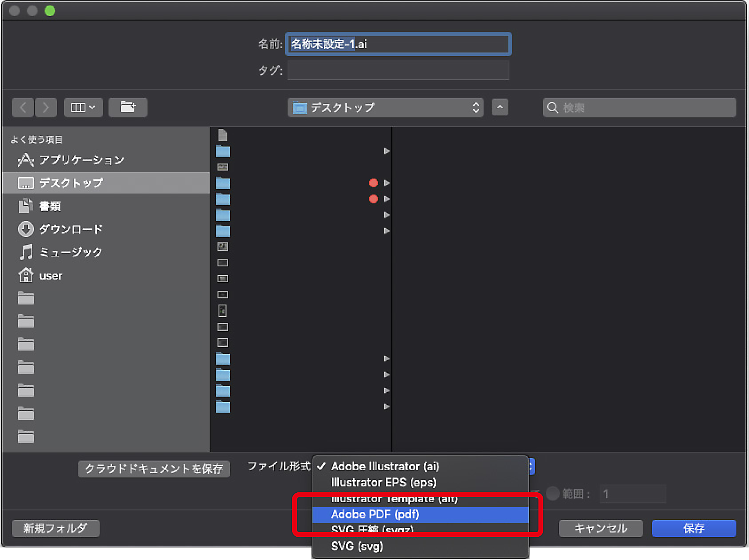Click Save Cloud Document button
Image resolution: width=749 pixels, height=560 pixels.
click(154, 469)
